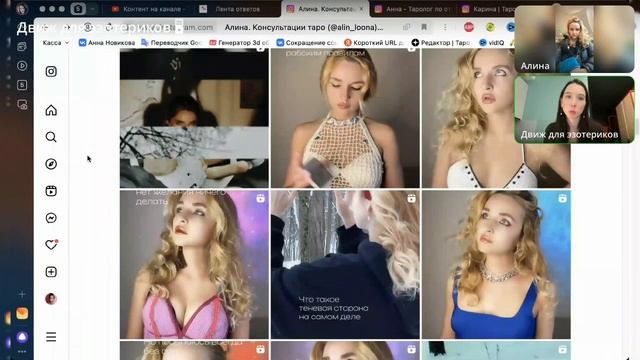640x360 pixels.
Task: Open the Explore compass icon
Action: [51, 164]
